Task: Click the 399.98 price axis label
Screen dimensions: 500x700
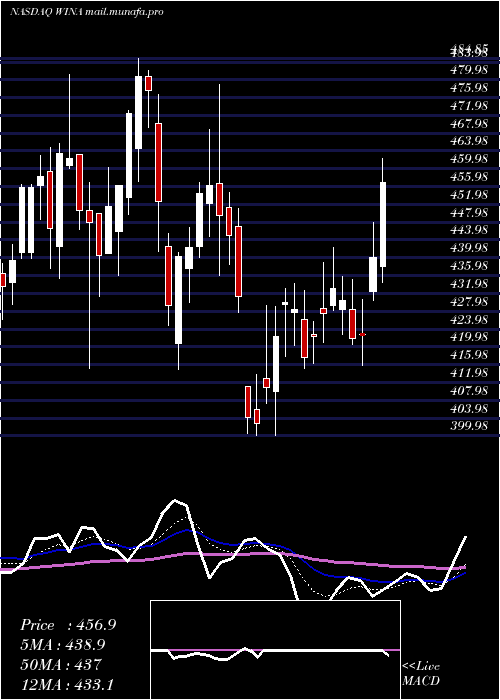Action: click(x=468, y=425)
